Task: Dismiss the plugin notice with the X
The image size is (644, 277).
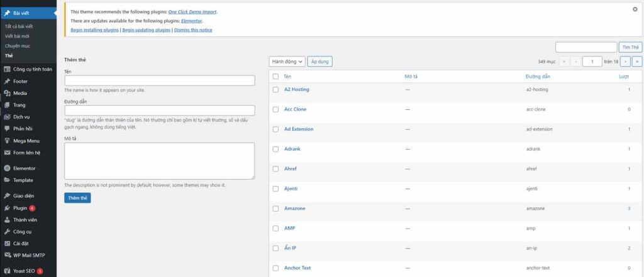Action: pyautogui.click(x=635, y=9)
